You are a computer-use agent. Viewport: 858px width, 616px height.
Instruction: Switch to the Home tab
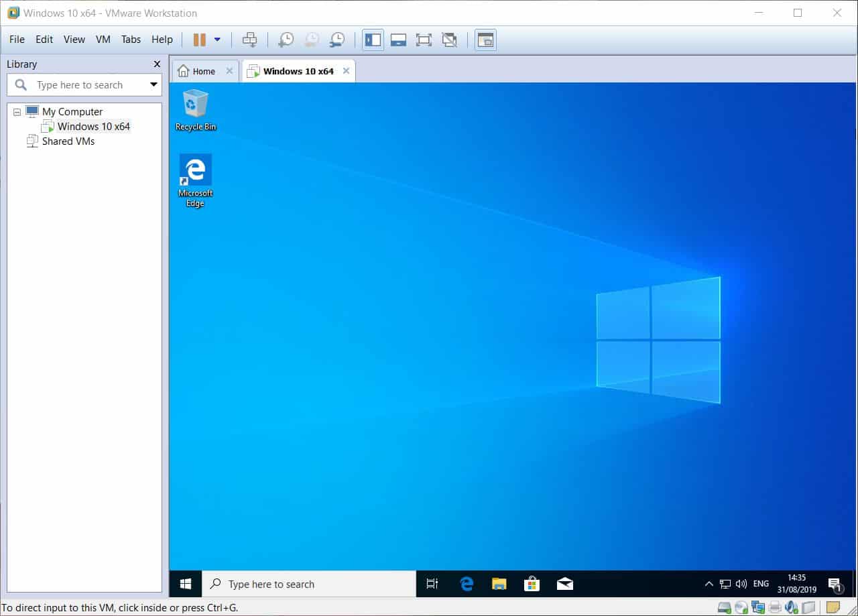click(x=198, y=71)
